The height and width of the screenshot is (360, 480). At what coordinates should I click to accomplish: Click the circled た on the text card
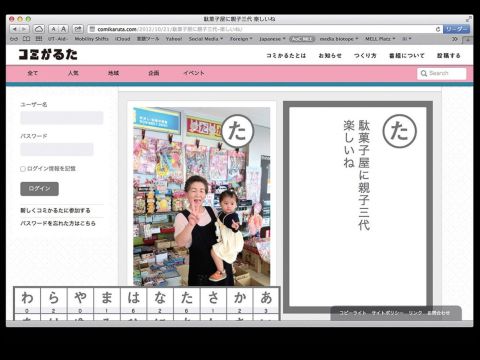click(x=399, y=131)
